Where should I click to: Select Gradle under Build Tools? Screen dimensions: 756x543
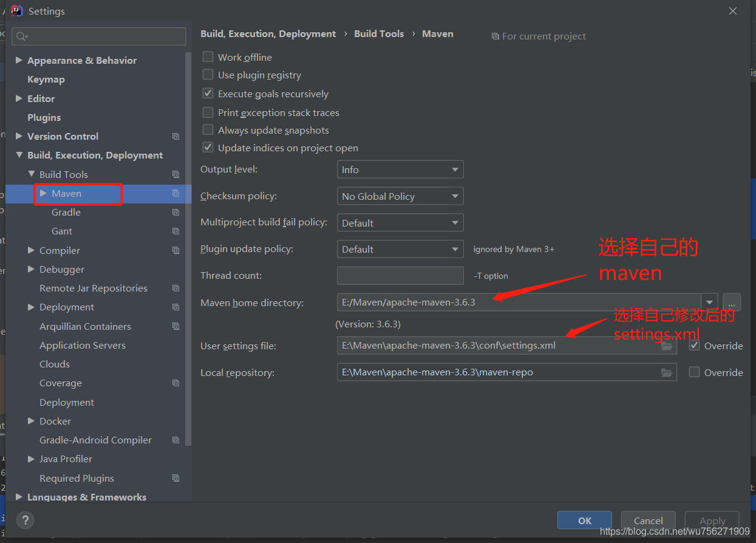66,213
